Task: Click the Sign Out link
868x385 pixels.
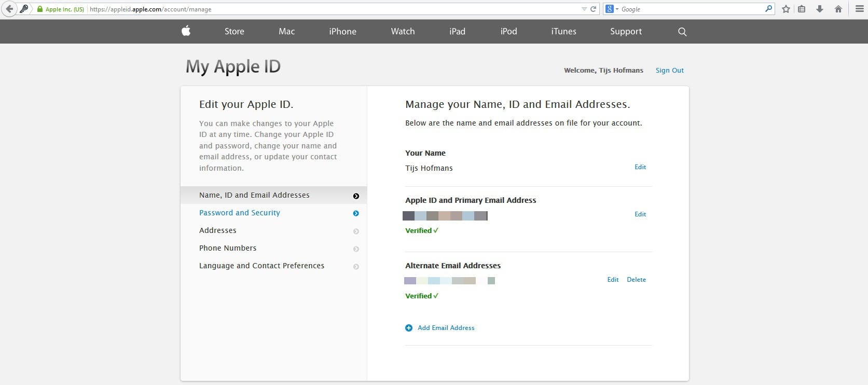Action: pos(669,70)
